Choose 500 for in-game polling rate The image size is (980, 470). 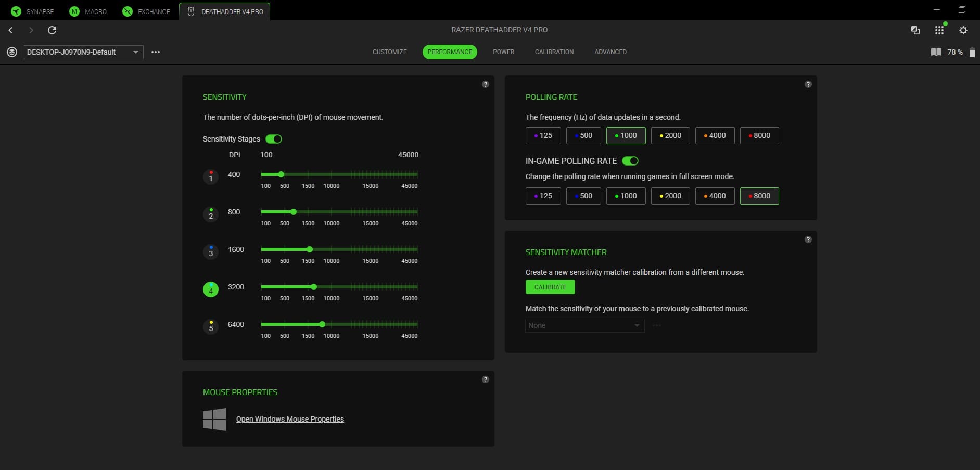pos(583,196)
